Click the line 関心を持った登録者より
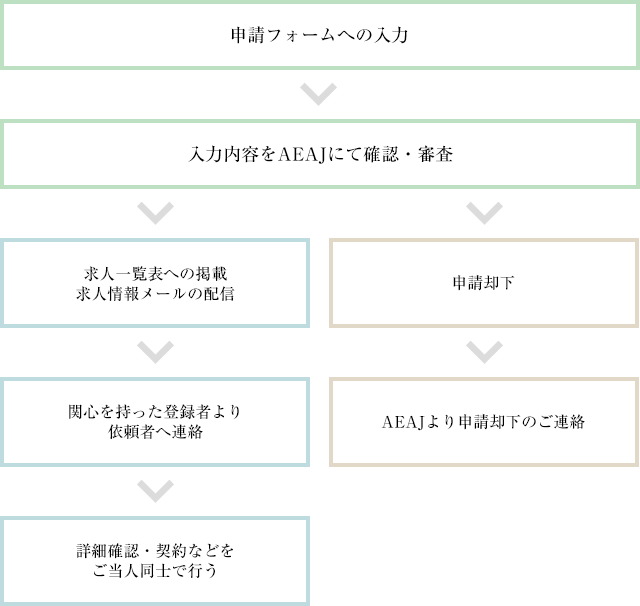Image resolution: width=640 pixels, height=606 pixels. coord(155,412)
